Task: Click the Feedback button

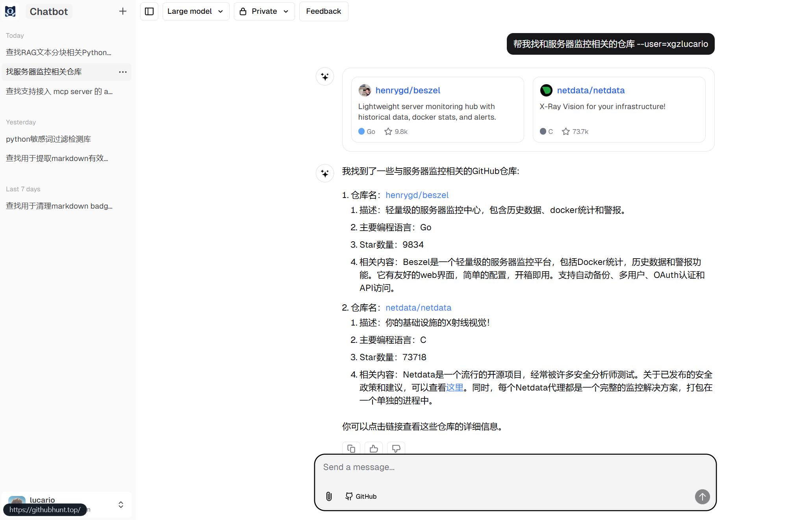Action: tap(324, 11)
